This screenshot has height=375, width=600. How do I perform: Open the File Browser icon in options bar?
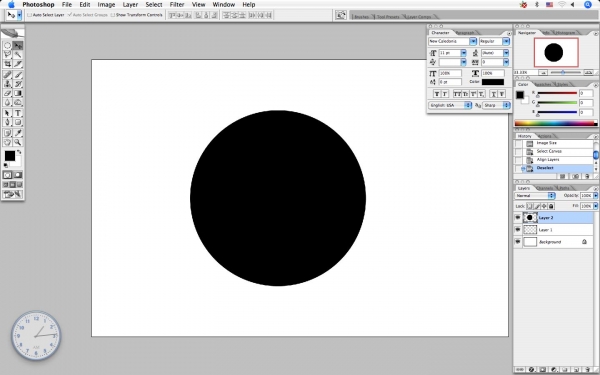[341, 15]
